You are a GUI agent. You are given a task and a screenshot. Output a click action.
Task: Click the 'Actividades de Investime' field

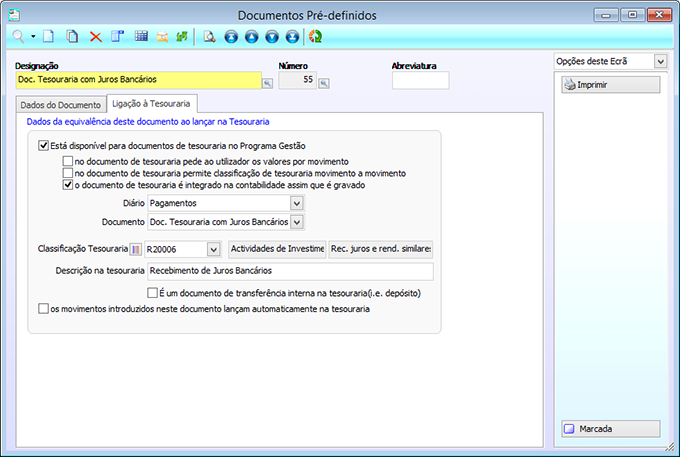tap(277, 249)
